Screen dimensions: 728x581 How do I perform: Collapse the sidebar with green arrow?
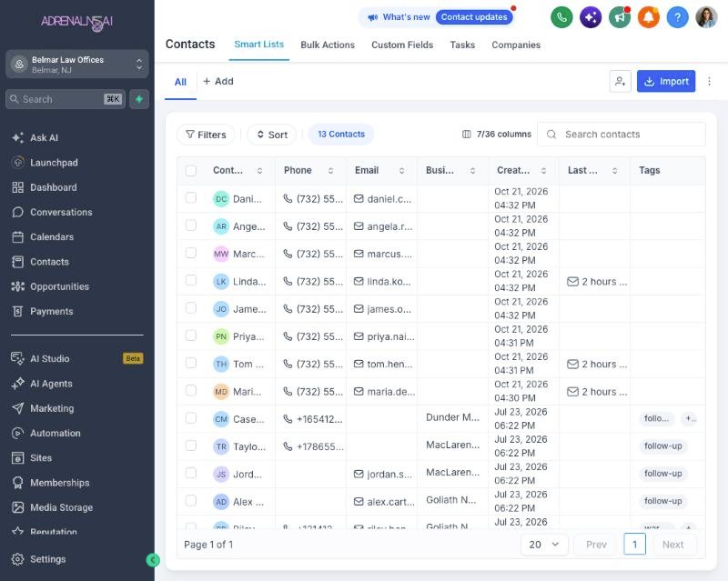coord(153,560)
